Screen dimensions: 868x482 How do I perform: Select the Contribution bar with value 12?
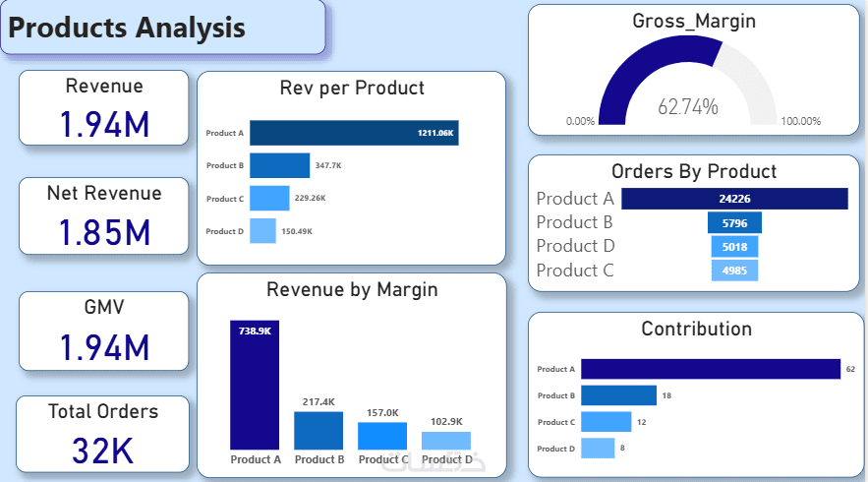607,422
